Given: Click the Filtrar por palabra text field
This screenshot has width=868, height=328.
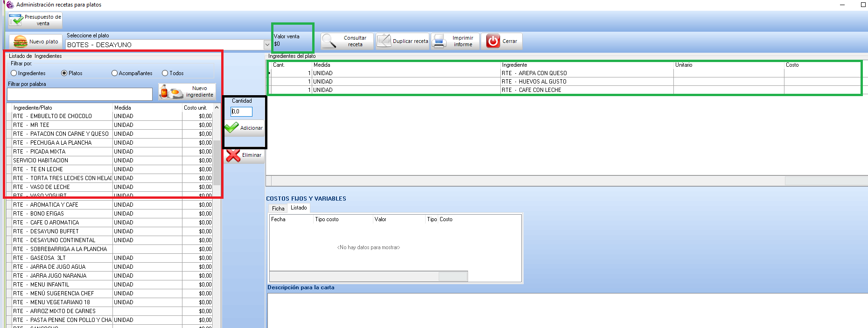Looking at the screenshot, I should tap(80, 94).
